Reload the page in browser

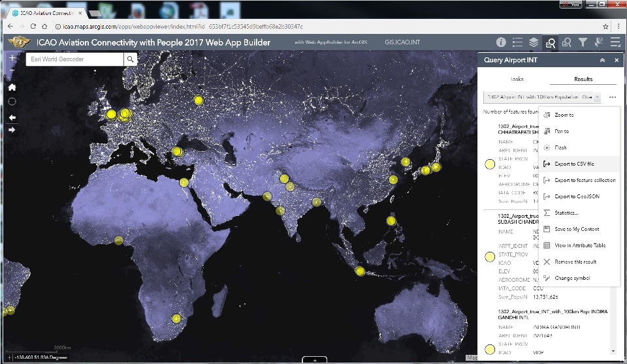coord(33,26)
